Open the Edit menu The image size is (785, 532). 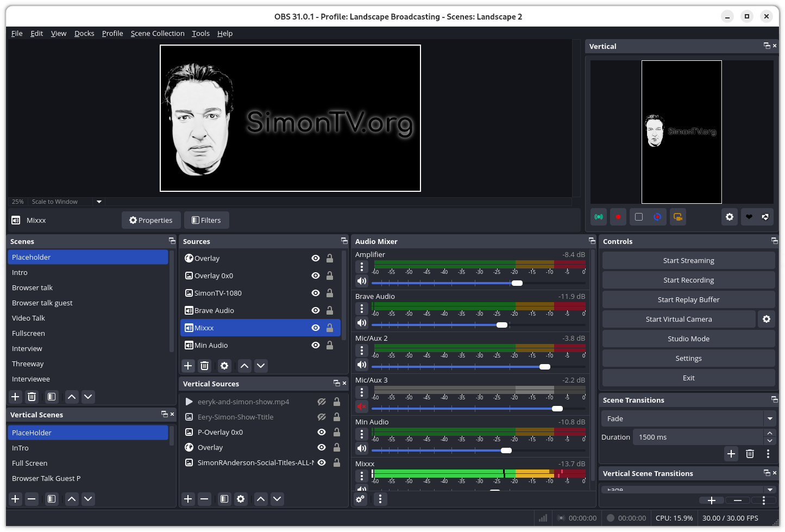pos(36,33)
